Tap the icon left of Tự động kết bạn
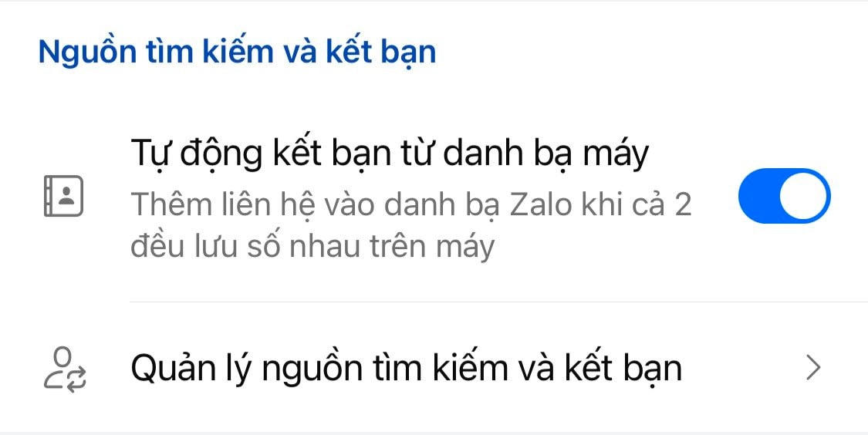Screen dimensions: 868x435 pos(63,196)
